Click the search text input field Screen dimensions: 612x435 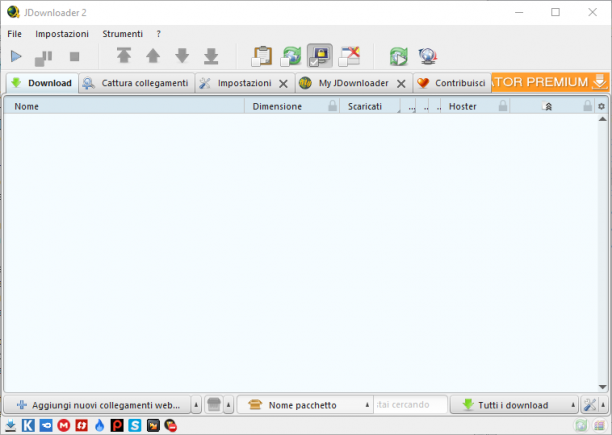(410, 405)
